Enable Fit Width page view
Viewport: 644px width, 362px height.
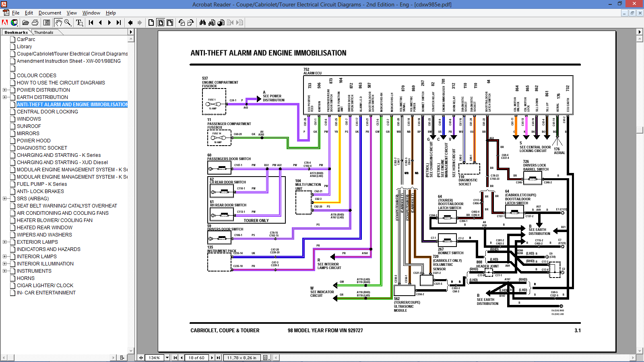coord(170,23)
